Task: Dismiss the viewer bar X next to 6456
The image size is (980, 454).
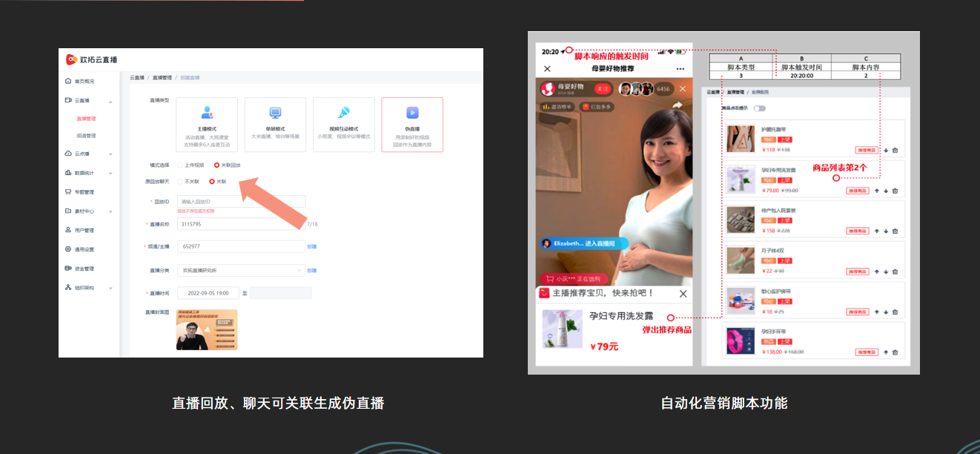Action: click(683, 89)
